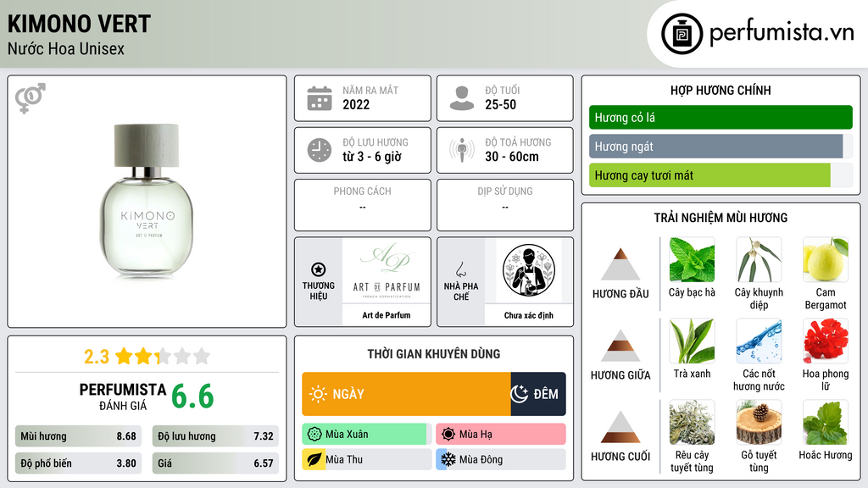Click the Hương Cuối pyramid icon

620,427
